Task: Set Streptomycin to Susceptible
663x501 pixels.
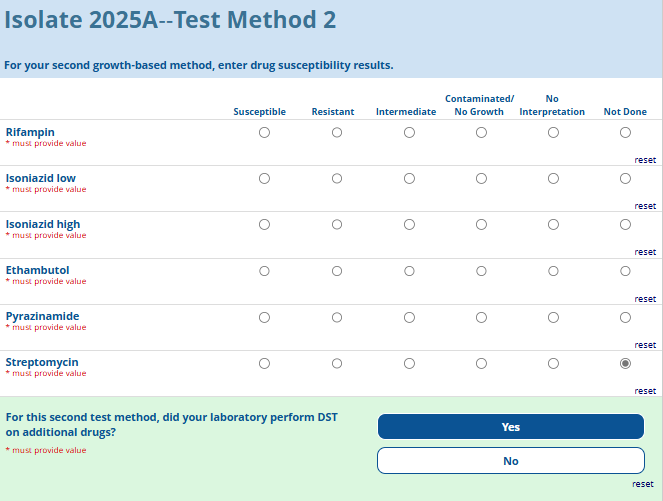Action: [264, 363]
